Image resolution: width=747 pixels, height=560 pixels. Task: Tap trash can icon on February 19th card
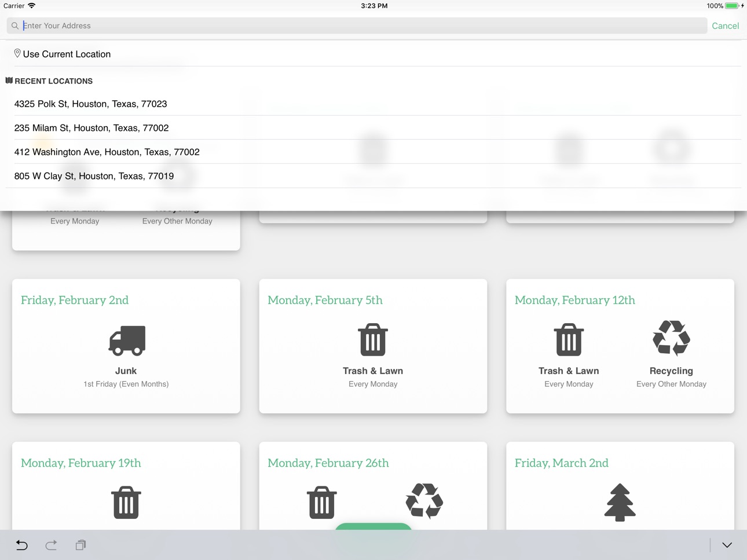pos(126,502)
